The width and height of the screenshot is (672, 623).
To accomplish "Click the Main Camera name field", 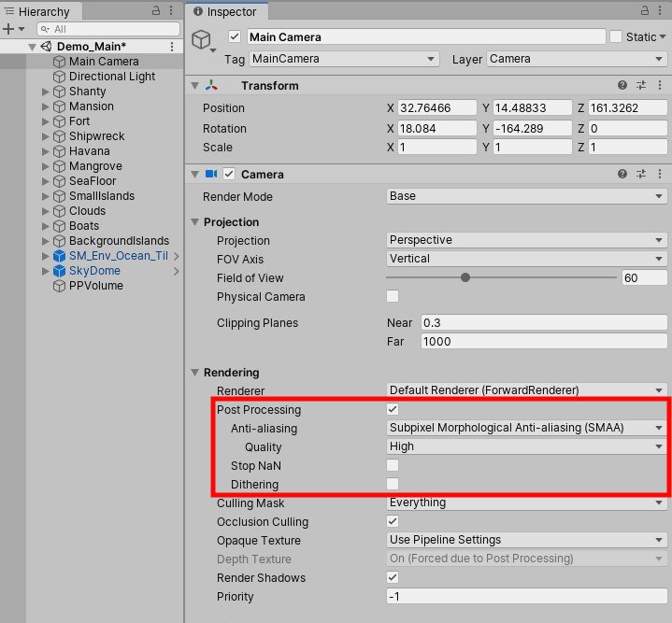I will pos(426,36).
